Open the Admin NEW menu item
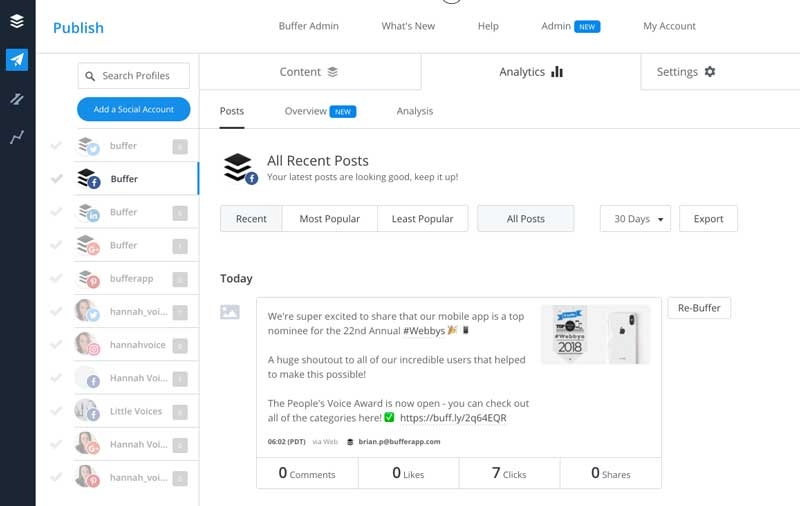800x506 pixels. (570, 26)
